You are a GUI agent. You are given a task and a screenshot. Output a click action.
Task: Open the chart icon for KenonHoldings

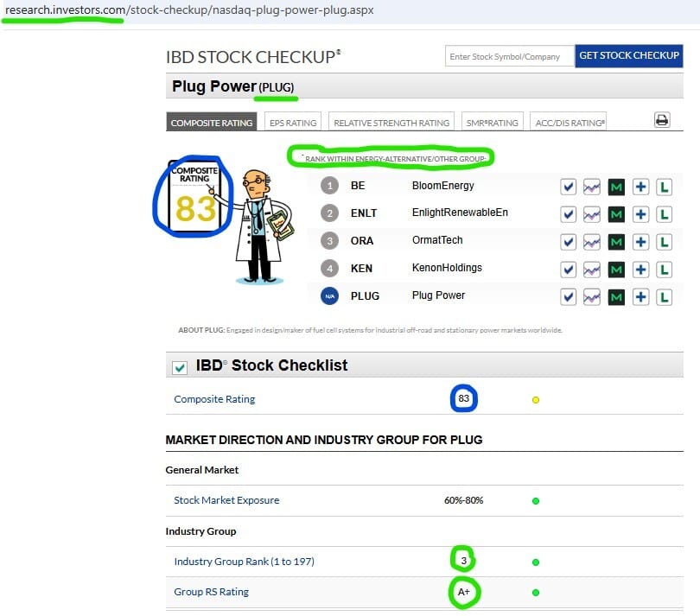[591, 270]
